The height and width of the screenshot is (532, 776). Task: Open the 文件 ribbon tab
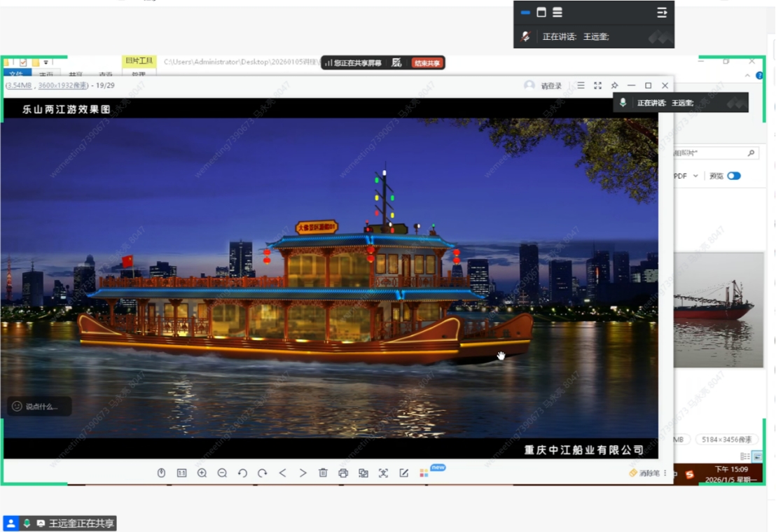[x=15, y=74]
